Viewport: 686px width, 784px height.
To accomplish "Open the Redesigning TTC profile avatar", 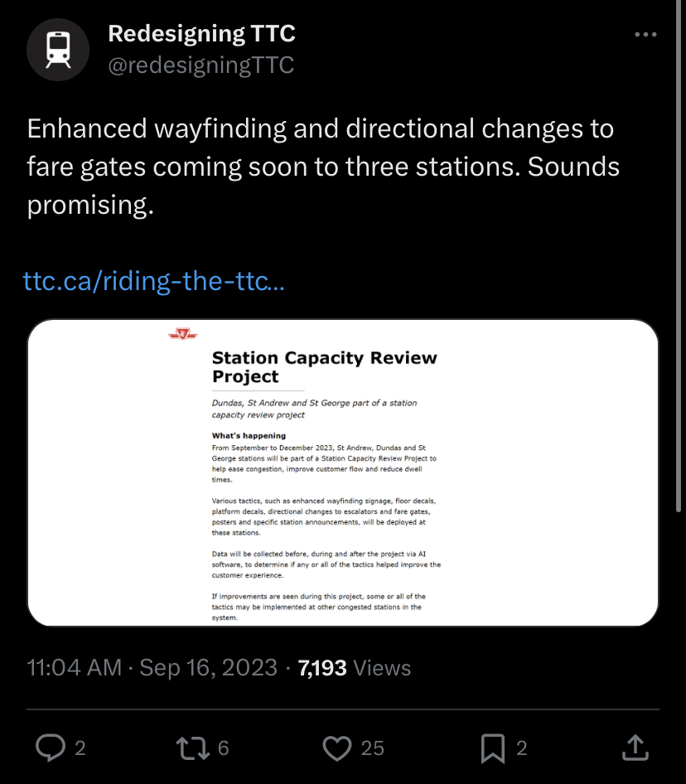I will pyautogui.click(x=57, y=50).
